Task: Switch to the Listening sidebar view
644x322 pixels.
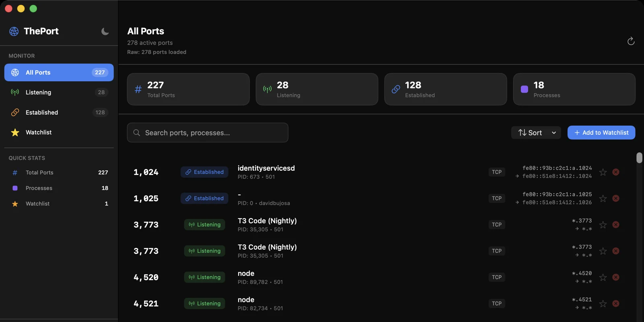Action: point(59,92)
